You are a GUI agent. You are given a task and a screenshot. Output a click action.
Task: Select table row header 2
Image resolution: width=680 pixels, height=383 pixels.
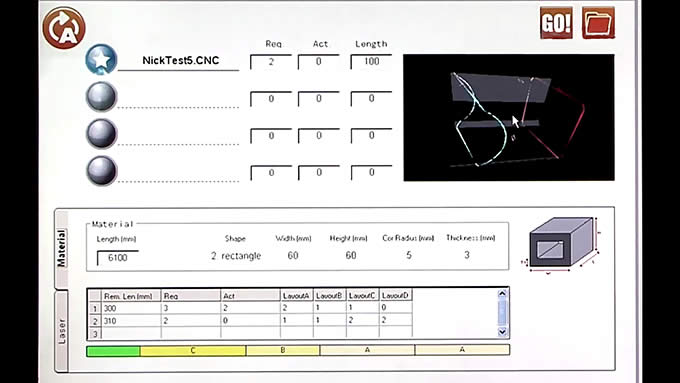(95, 321)
